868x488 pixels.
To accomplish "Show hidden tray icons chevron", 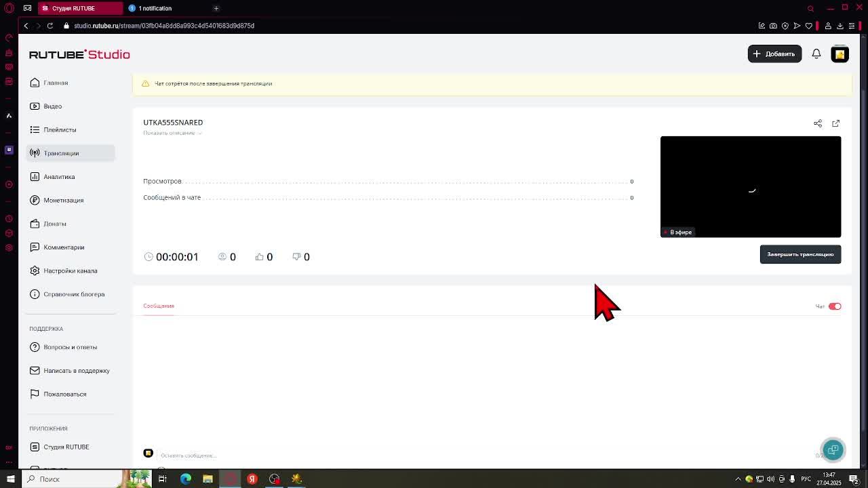I will (x=738, y=479).
